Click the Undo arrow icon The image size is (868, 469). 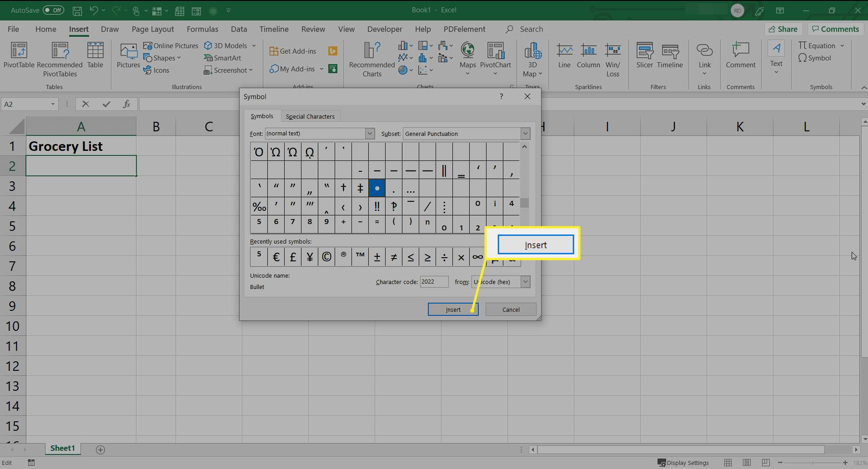[x=94, y=10]
